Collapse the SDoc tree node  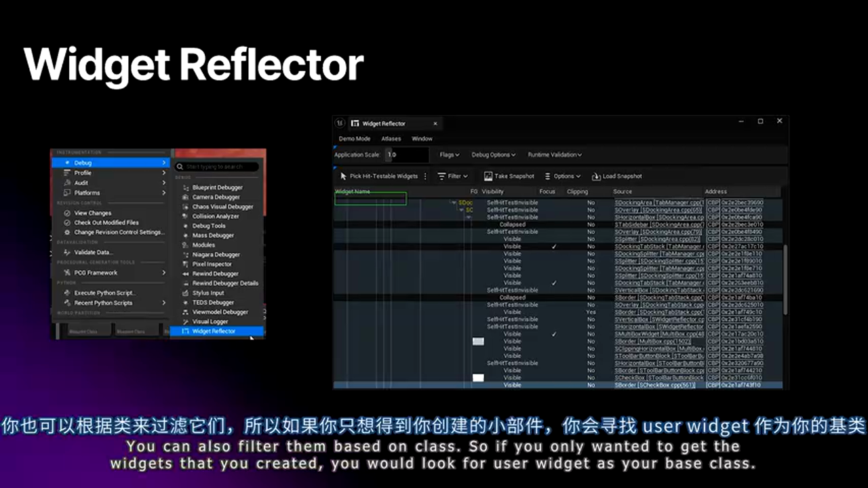click(x=453, y=203)
